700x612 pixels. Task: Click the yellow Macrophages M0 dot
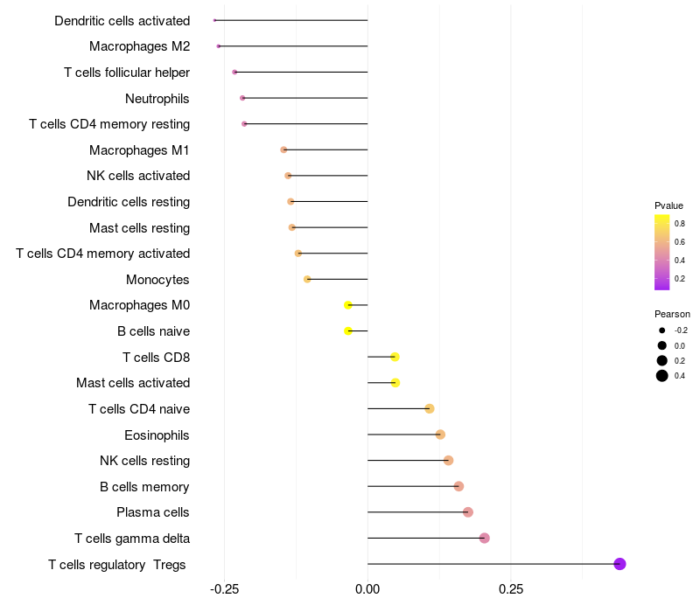[348, 305]
